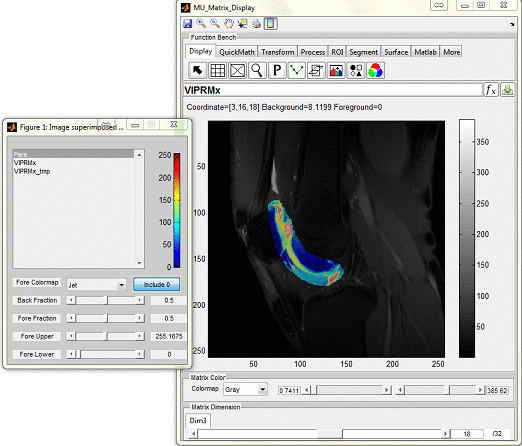Open the RGB color circles tool

375,70
